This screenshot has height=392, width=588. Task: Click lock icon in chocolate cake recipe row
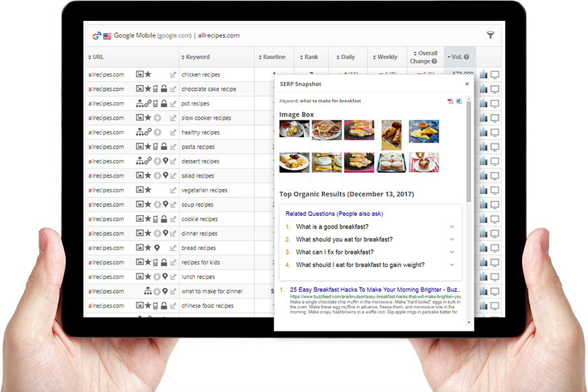164,89
